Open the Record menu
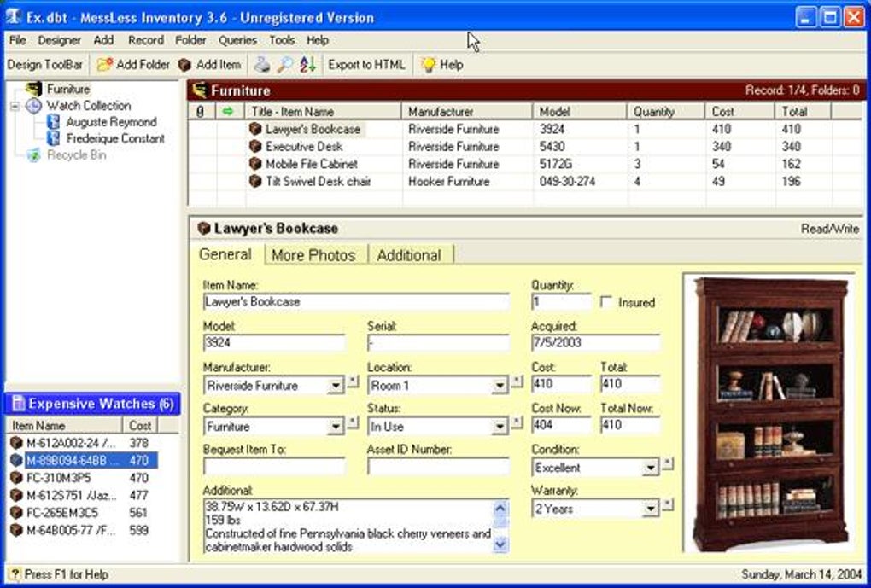This screenshot has width=871, height=588. [146, 40]
